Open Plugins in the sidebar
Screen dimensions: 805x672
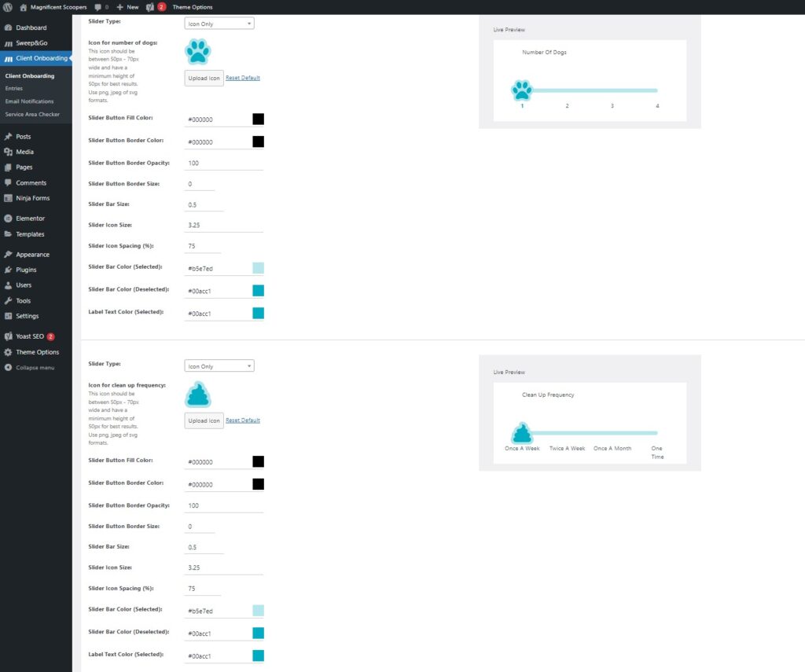(x=26, y=270)
